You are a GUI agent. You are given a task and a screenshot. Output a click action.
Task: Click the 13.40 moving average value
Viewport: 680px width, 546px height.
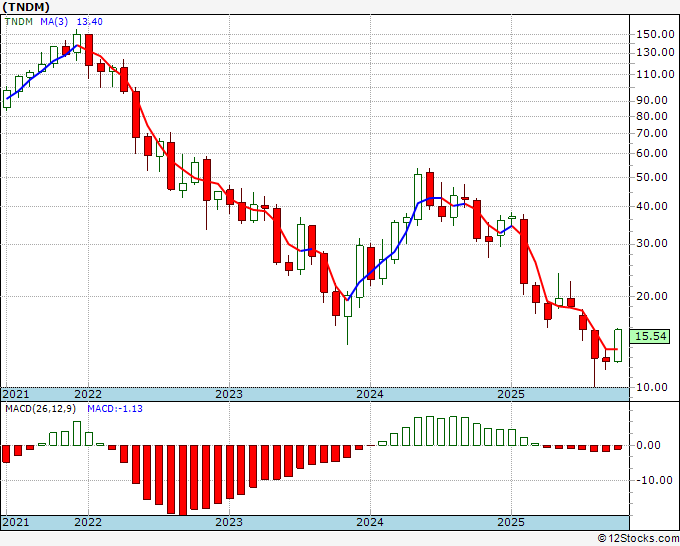tap(90, 22)
